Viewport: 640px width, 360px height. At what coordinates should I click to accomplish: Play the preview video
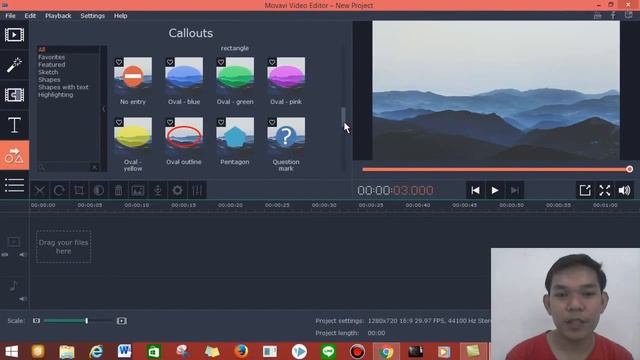tap(495, 190)
